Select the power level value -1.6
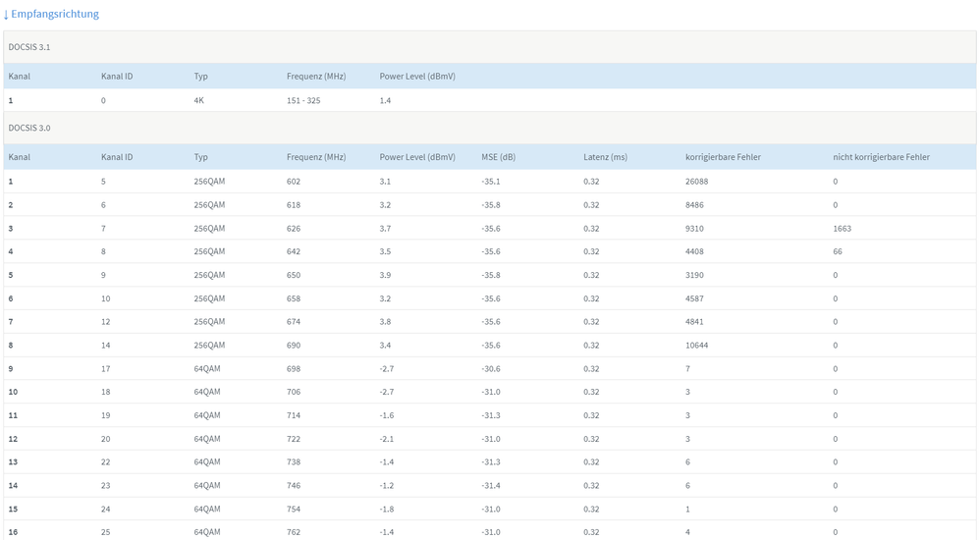Screen dimensions: 980x540 pyautogui.click(x=387, y=415)
